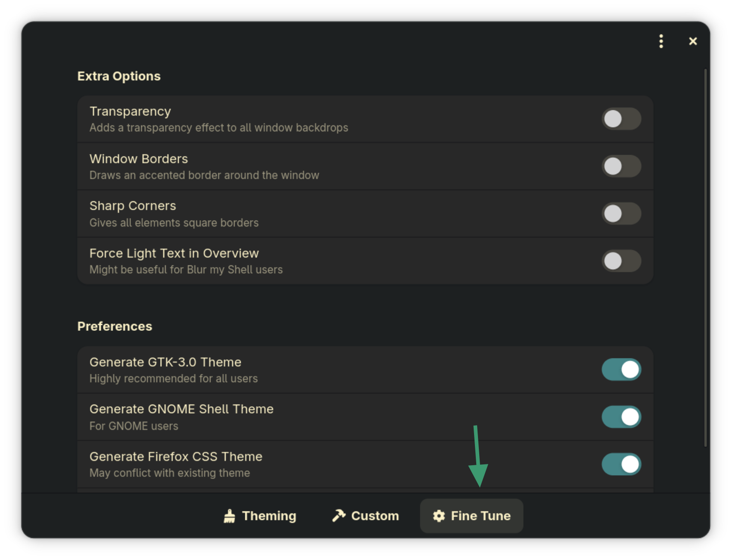Click the hammer icon for Custom

[339, 516]
